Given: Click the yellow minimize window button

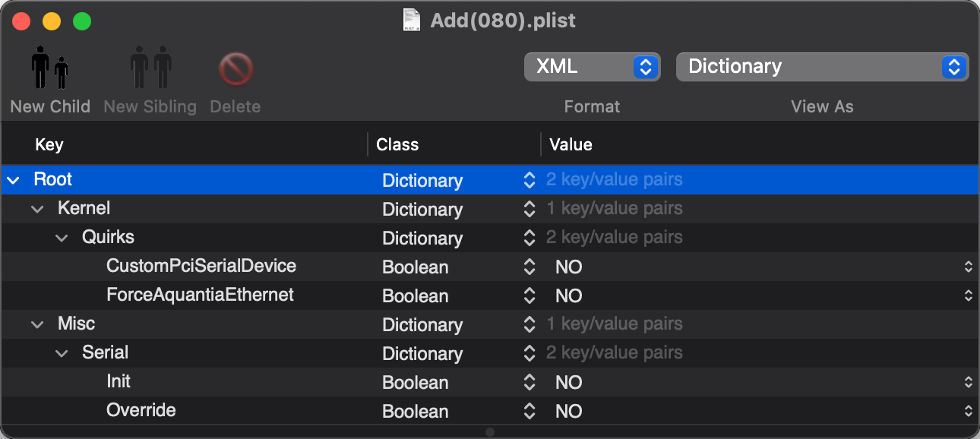Looking at the screenshot, I should pos(52,21).
